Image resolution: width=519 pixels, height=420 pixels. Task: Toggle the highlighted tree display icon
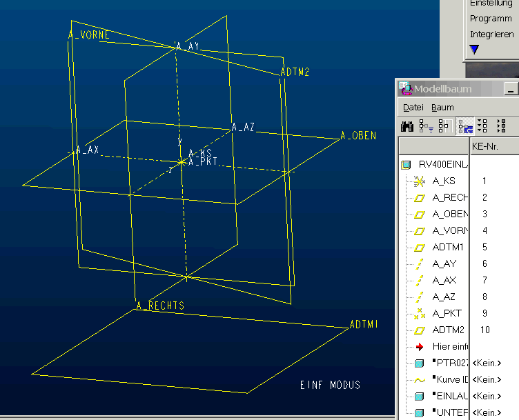pos(465,126)
